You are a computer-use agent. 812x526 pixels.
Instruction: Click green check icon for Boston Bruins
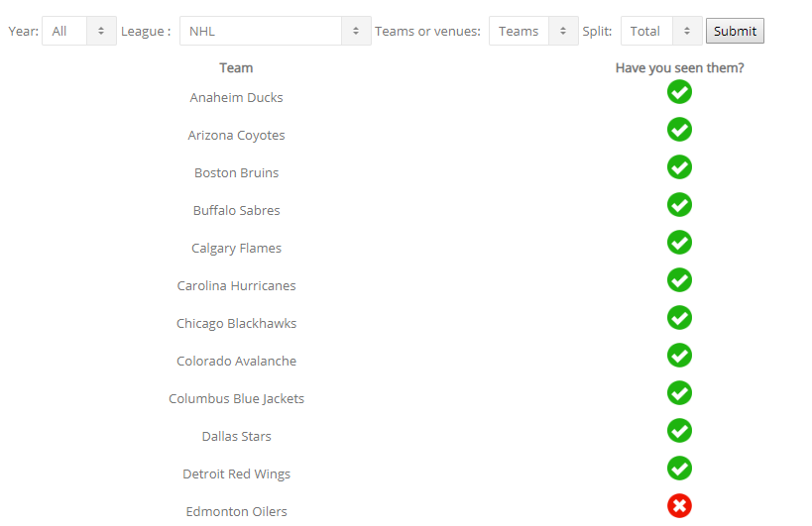tap(679, 167)
